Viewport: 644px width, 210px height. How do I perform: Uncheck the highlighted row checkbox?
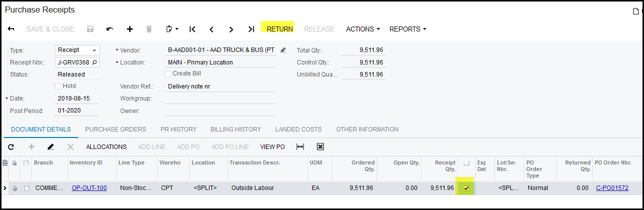[466, 188]
